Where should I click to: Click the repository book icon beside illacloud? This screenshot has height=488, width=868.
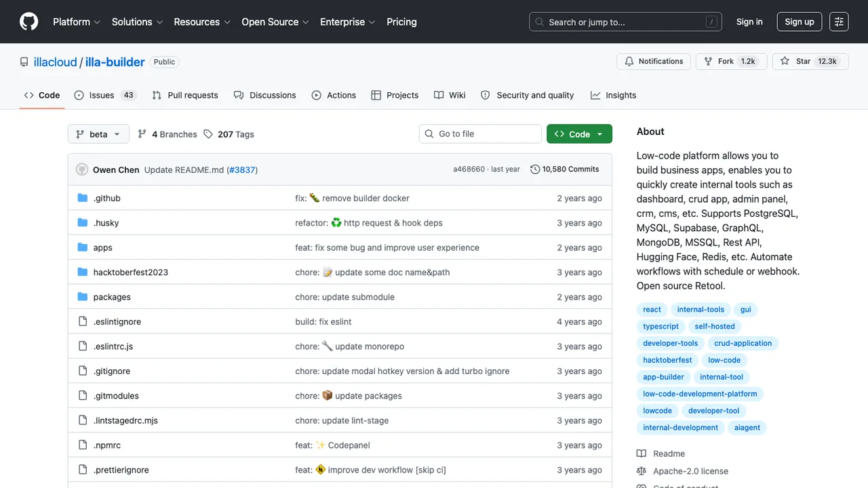(x=24, y=62)
